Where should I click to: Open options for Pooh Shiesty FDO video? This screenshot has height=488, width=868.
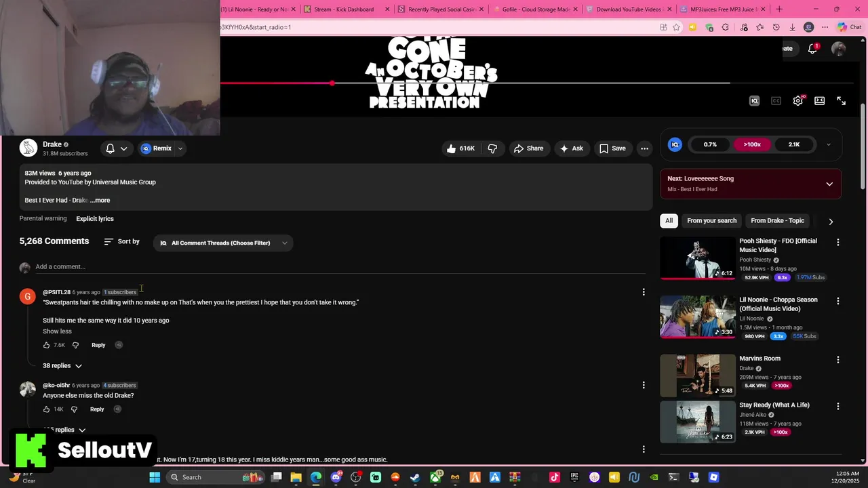(837, 243)
